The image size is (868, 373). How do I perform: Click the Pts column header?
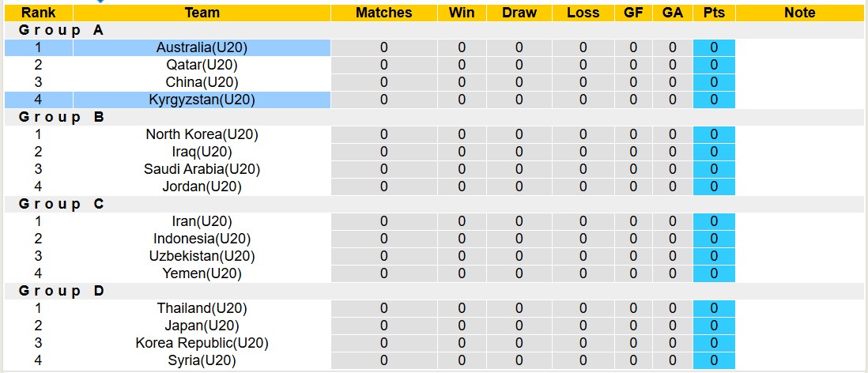(x=714, y=13)
